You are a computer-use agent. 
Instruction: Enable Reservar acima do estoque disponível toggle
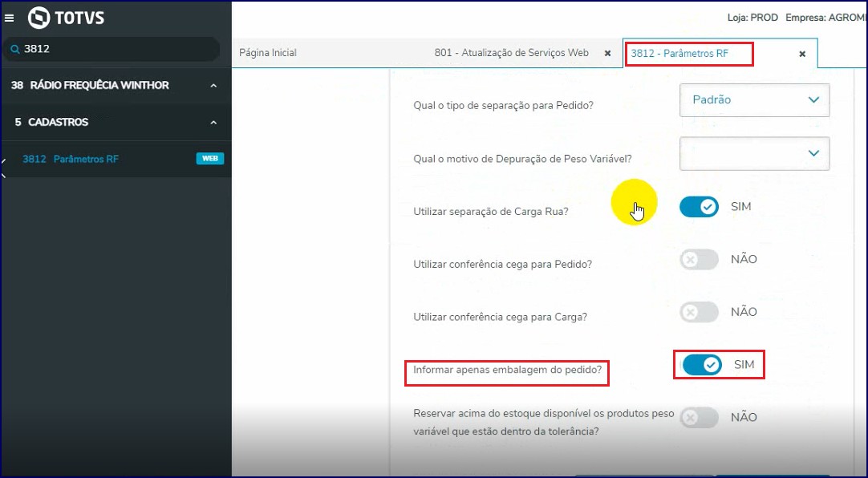pyautogui.click(x=700, y=418)
